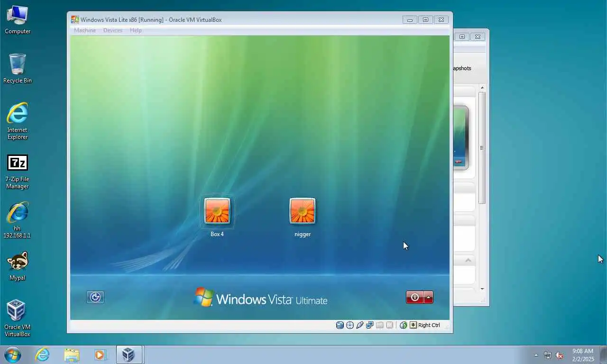Select the Box 4 user account picture
607x364 pixels.
click(217, 211)
